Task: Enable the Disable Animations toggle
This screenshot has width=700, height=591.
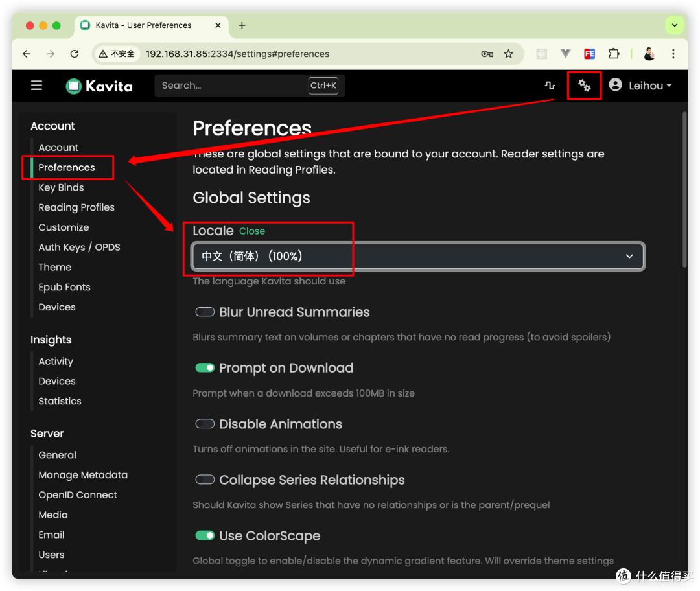Action: (x=205, y=424)
